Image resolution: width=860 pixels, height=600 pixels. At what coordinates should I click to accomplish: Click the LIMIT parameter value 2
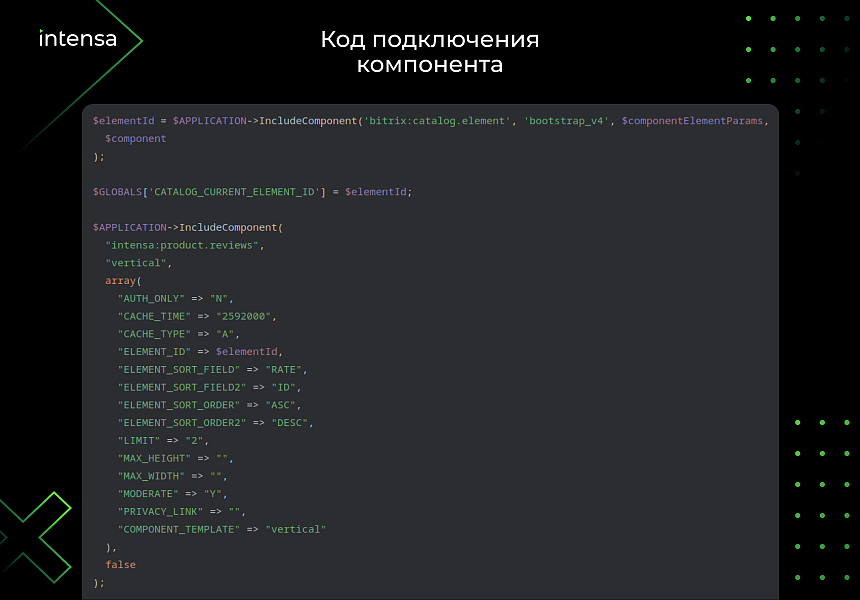197,440
